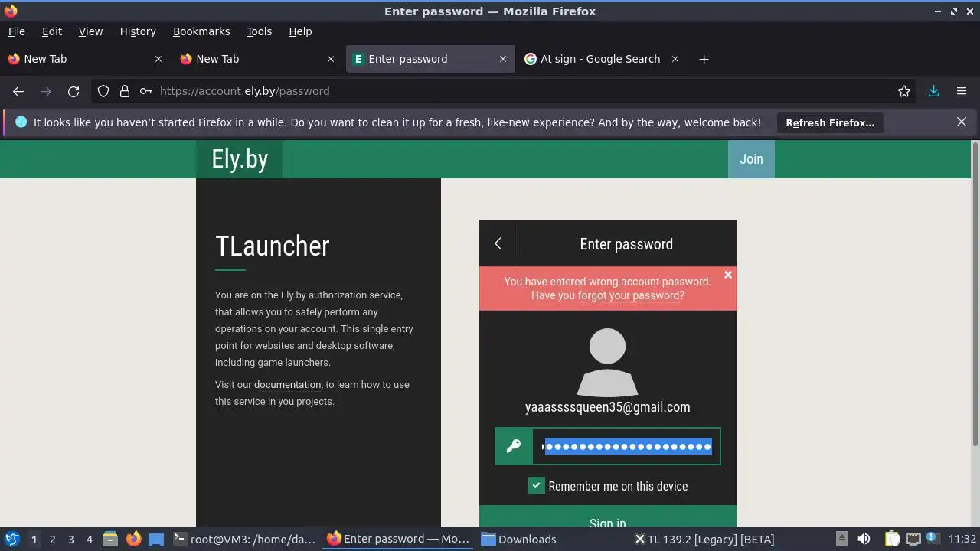This screenshot has height=551, width=980.
Task: Open the taskbar start menu icon
Action: (11, 539)
